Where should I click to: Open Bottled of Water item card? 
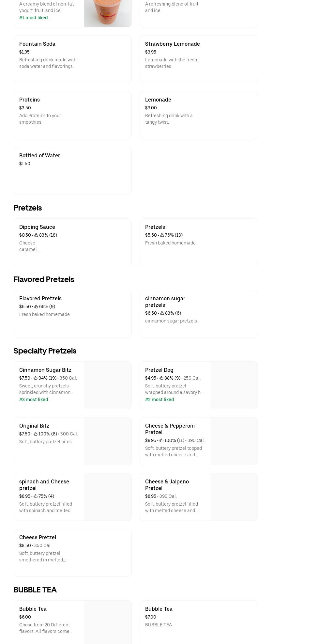click(x=72, y=171)
